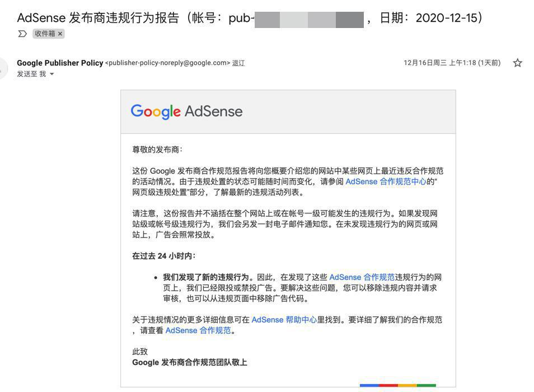Open the AdSense 帮助中心 link
This screenshot has width=534, height=392.
tap(284, 320)
